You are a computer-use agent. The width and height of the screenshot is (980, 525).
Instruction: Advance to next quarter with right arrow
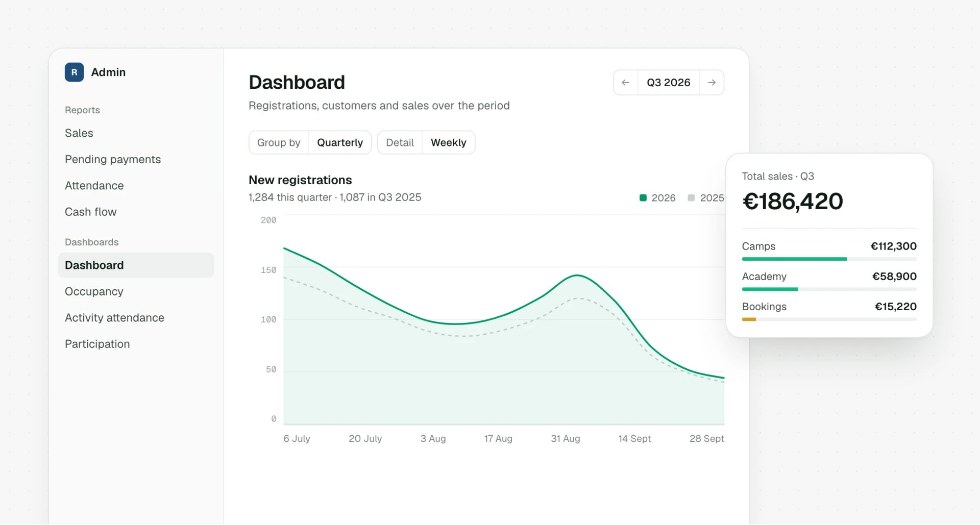(712, 83)
